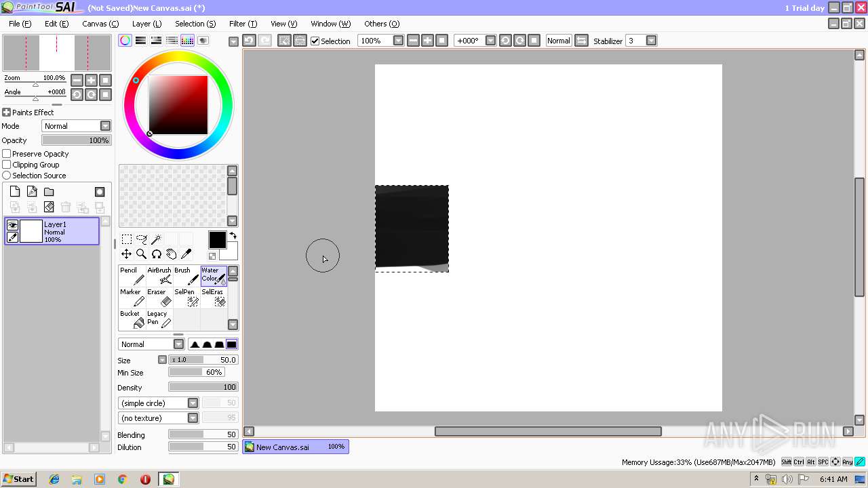Click the layer mask icon
This screenshot has width=868, height=488.
pos(100,192)
